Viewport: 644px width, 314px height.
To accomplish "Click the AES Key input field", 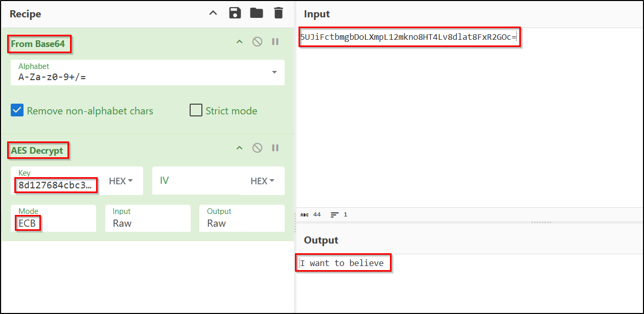I will click(56, 185).
